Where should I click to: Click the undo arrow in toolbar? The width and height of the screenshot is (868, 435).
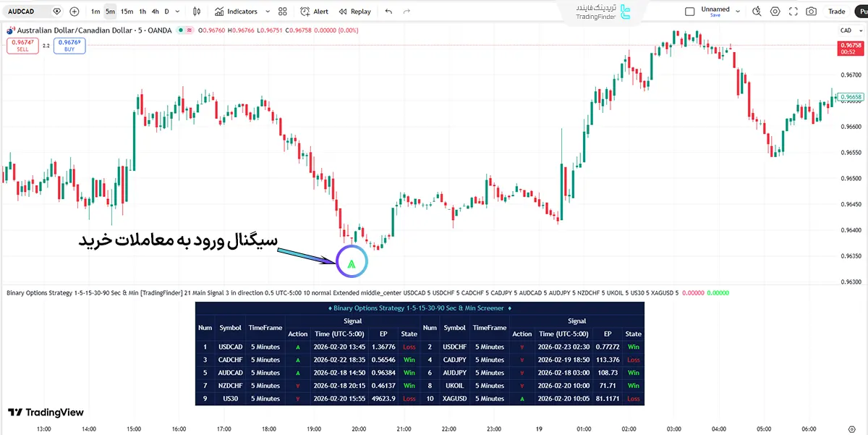(389, 12)
